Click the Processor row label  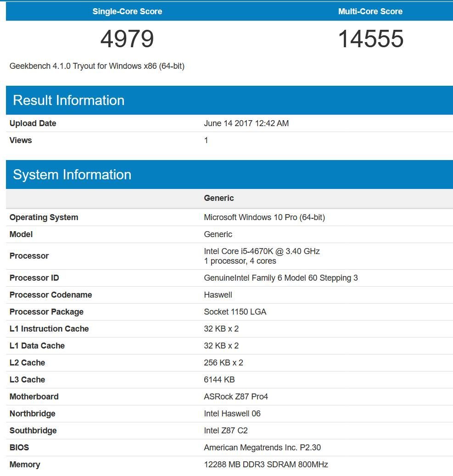pos(29,256)
